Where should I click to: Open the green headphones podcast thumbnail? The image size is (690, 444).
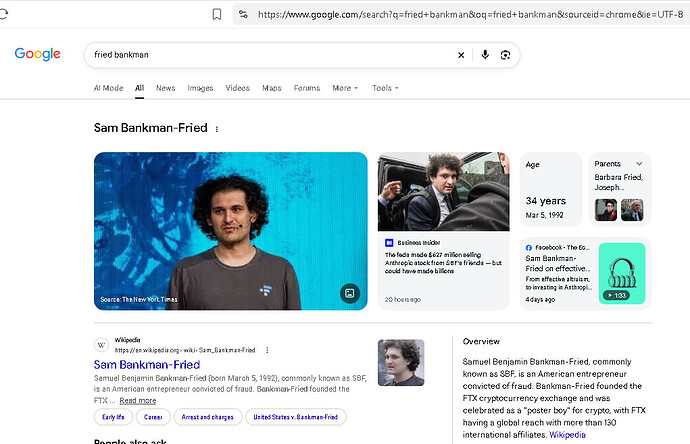pyautogui.click(x=622, y=273)
